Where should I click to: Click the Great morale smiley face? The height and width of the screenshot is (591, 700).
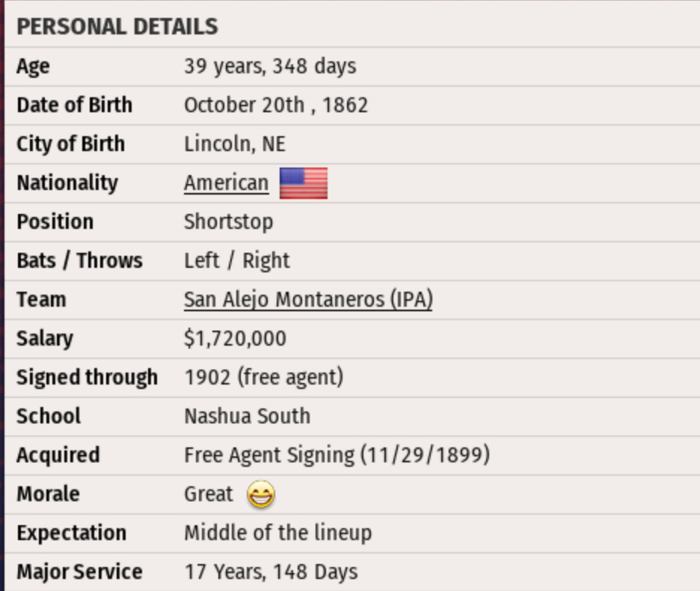[x=261, y=494]
